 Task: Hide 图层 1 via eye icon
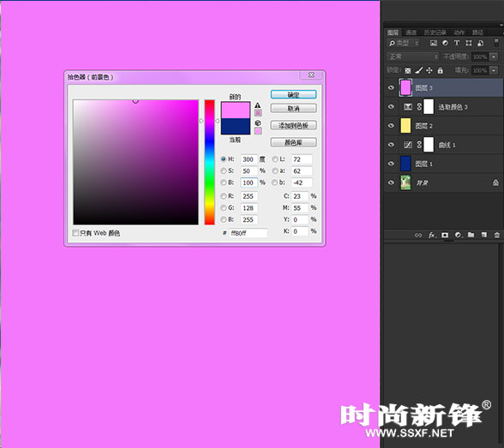[391, 164]
